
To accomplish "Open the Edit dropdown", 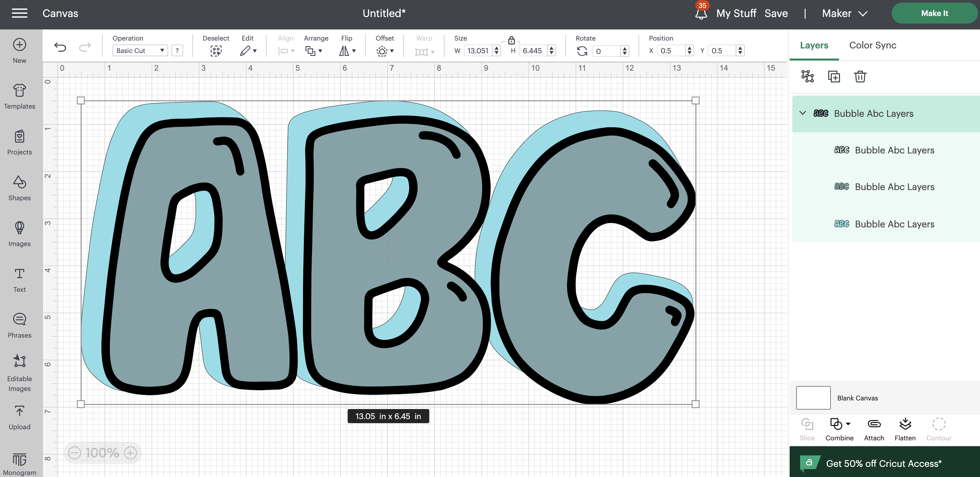I will (248, 51).
